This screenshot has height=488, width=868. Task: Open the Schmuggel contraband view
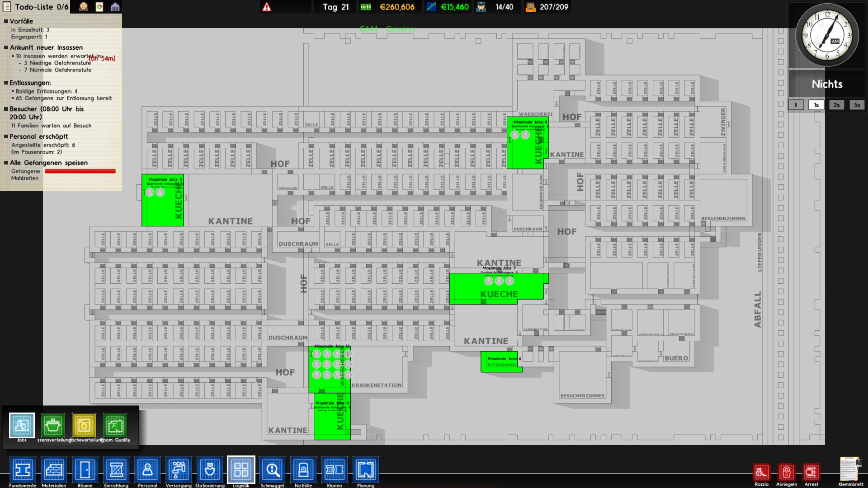272,470
